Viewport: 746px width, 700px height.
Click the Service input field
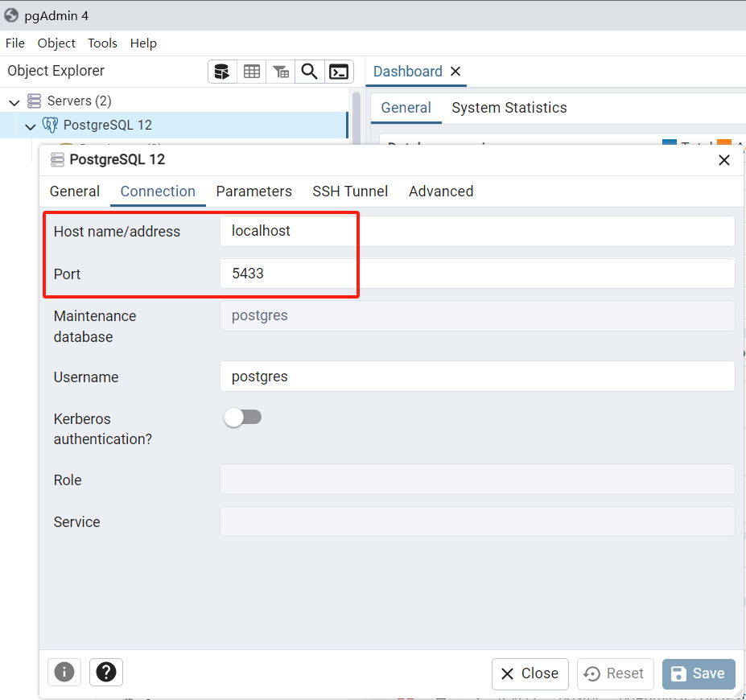pyautogui.click(x=477, y=521)
